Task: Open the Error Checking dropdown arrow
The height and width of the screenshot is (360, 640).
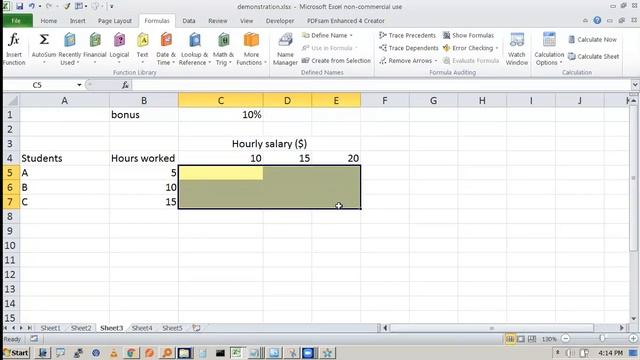Action: point(497,48)
